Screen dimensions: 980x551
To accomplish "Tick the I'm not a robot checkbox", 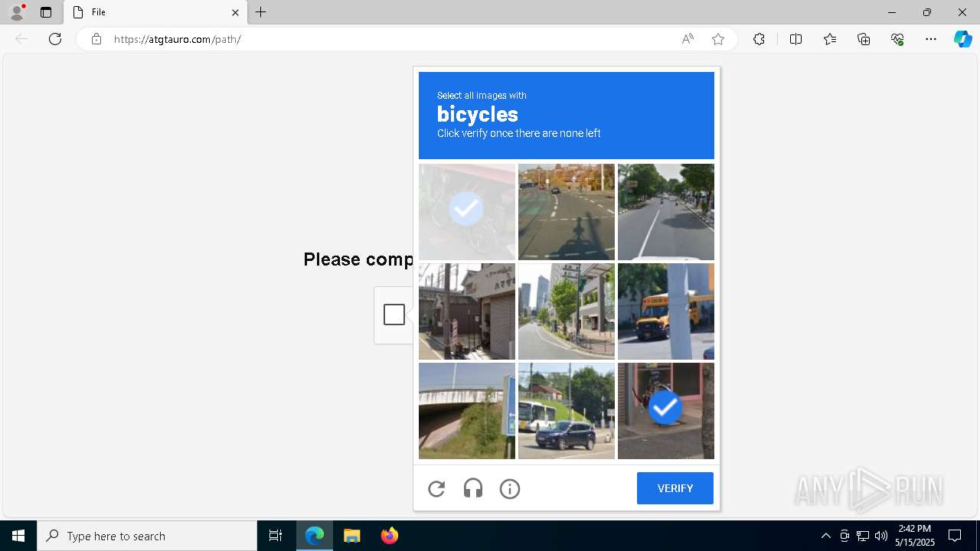I will tap(394, 315).
